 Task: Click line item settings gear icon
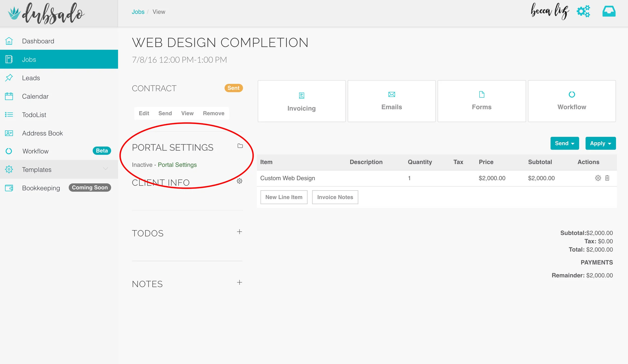[598, 178]
